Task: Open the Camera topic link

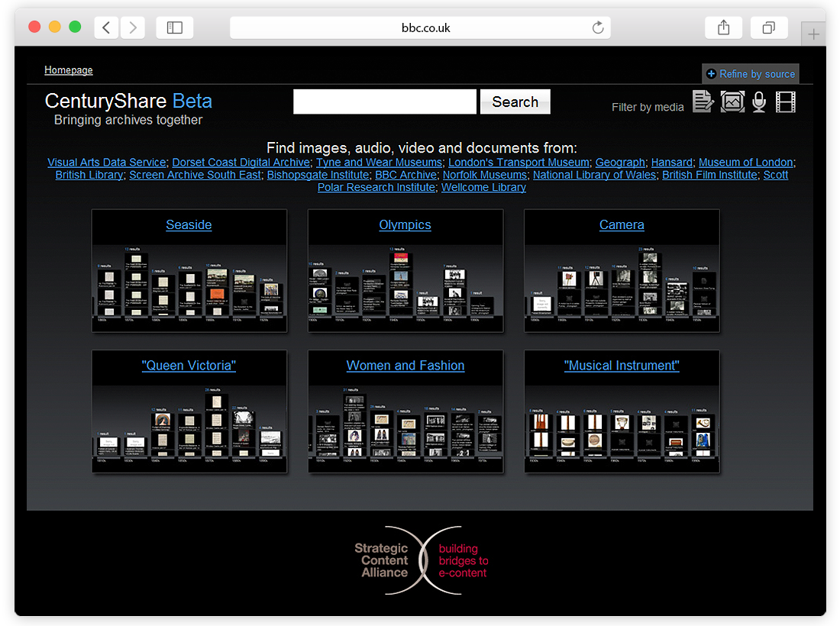Action: point(622,225)
